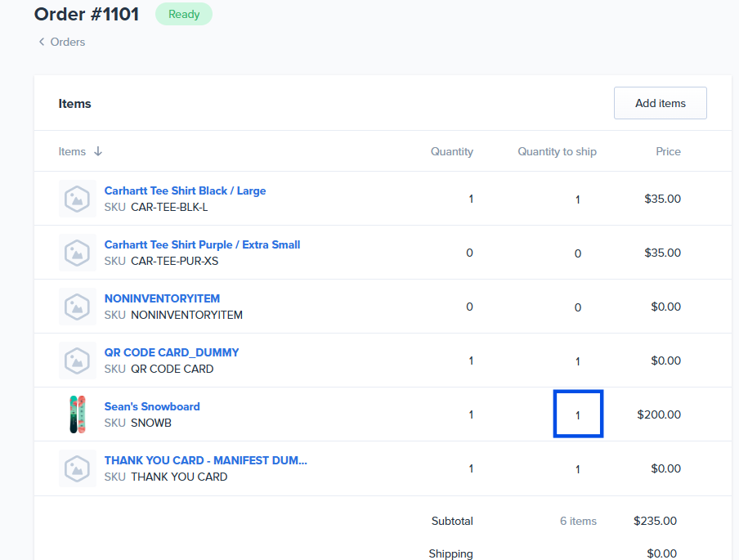
Task: Click the NONINVENTORYITEM placeholder image icon
Action: tap(77, 307)
